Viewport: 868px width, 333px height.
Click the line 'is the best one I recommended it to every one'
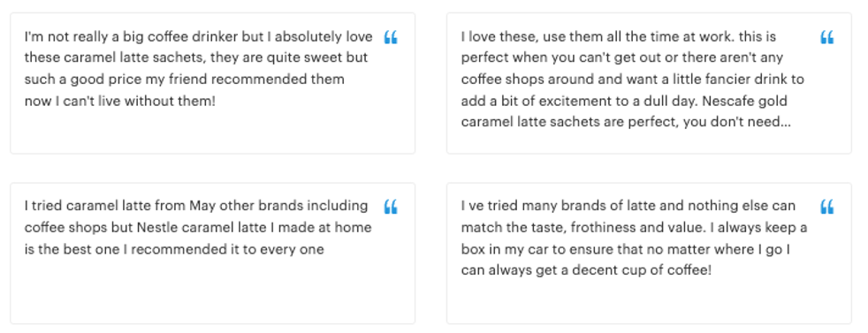coord(174,249)
